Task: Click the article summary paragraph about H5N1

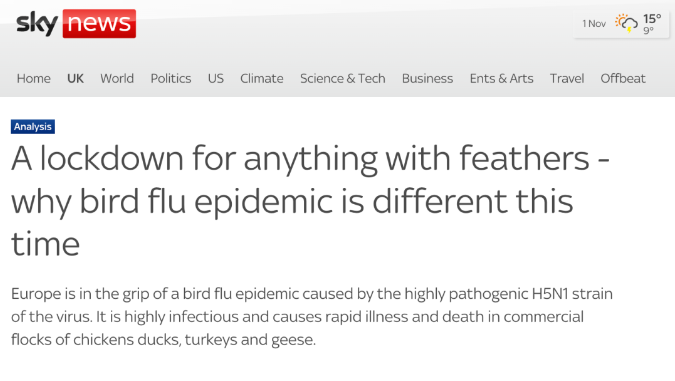Action: coord(312,316)
